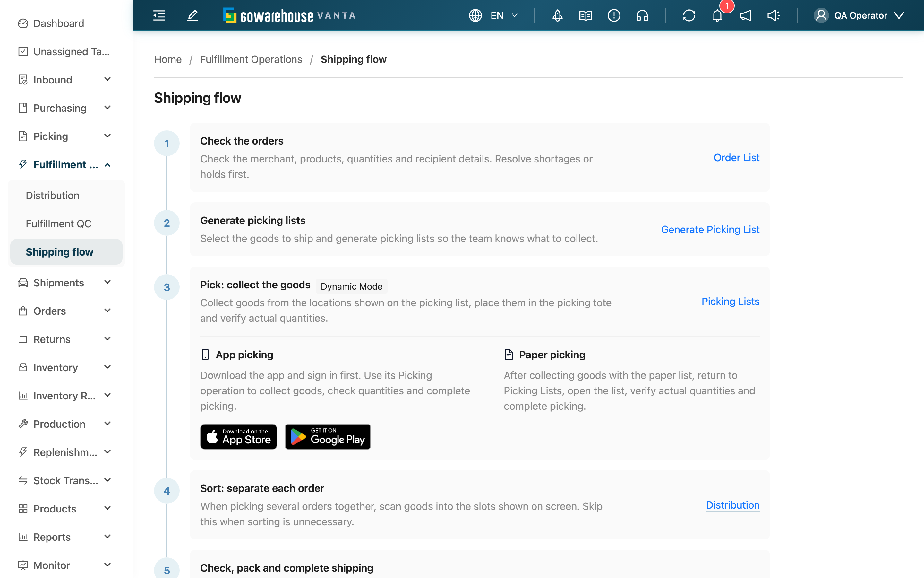
Task: Open the EN language dropdown
Action: pos(504,16)
